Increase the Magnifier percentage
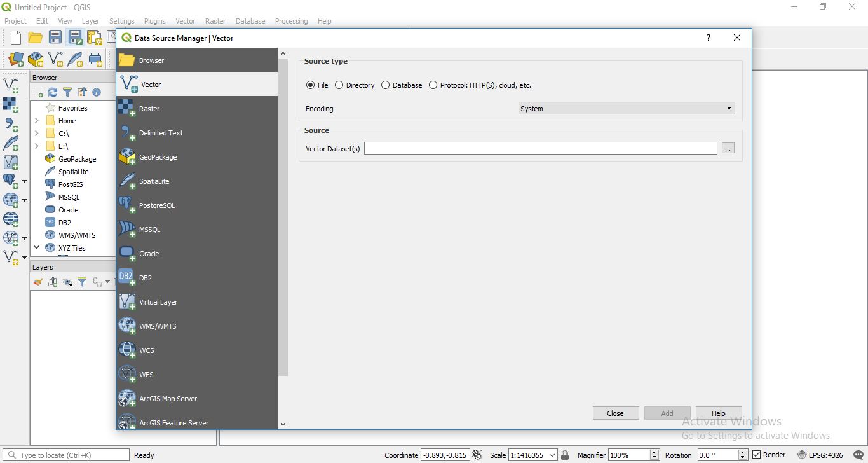The image size is (868, 463). [x=654, y=452]
